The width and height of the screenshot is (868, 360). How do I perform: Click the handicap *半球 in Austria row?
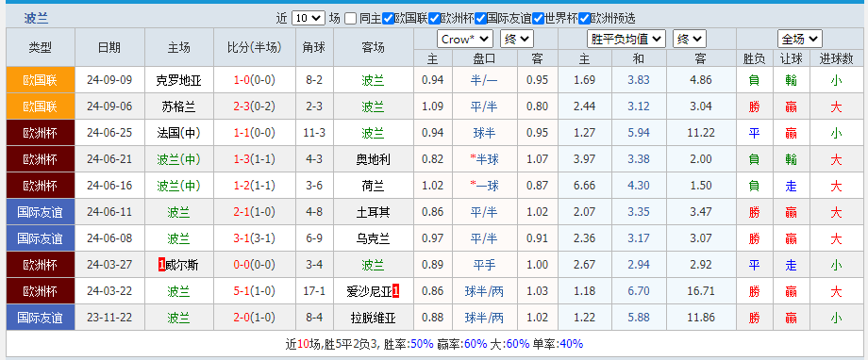click(x=484, y=160)
